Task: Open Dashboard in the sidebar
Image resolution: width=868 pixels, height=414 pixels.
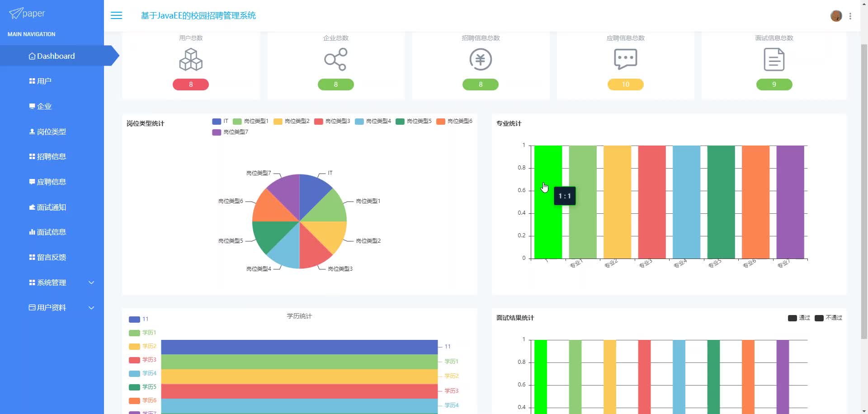Action: [52, 56]
